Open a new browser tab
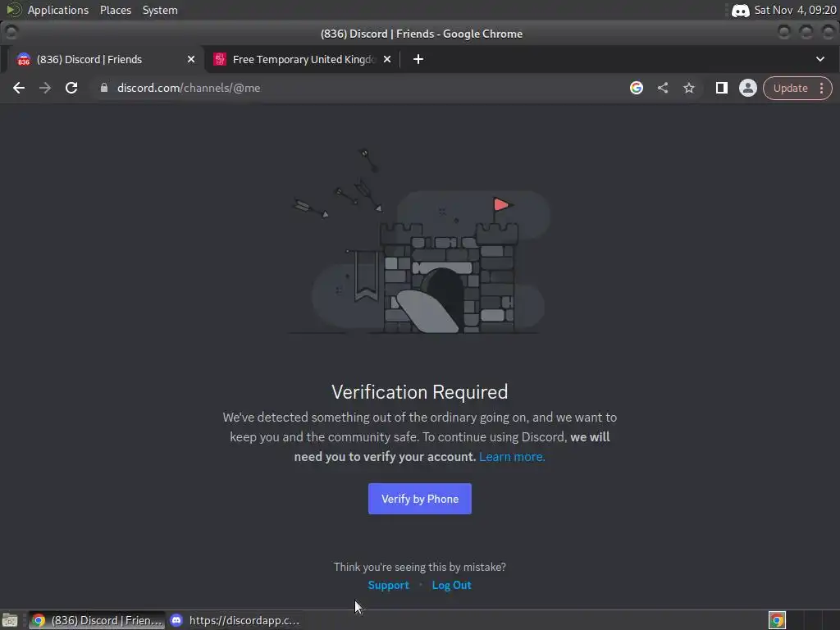This screenshot has height=630, width=840. tap(418, 59)
